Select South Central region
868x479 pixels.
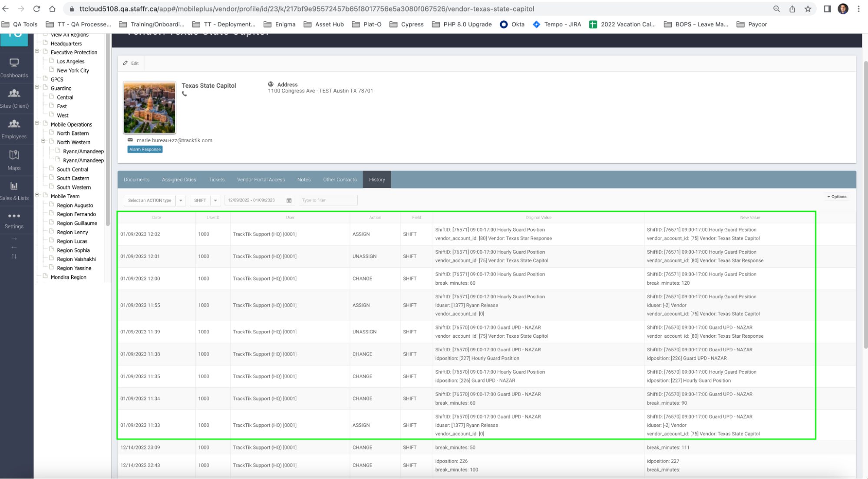point(72,170)
